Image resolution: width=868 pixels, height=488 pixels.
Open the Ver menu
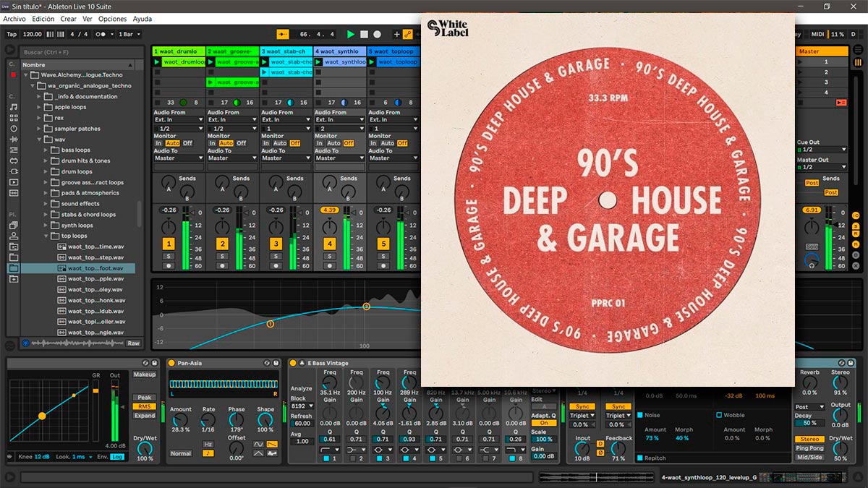tap(88, 19)
